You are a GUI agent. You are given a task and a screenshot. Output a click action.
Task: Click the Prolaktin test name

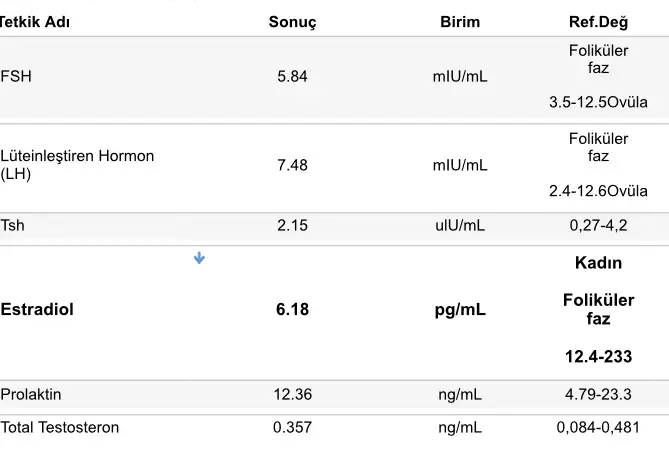(31, 394)
